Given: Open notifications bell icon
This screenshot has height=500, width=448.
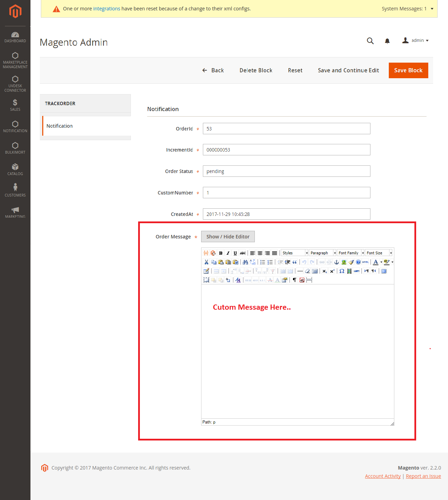Looking at the screenshot, I should (x=387, y=41).
